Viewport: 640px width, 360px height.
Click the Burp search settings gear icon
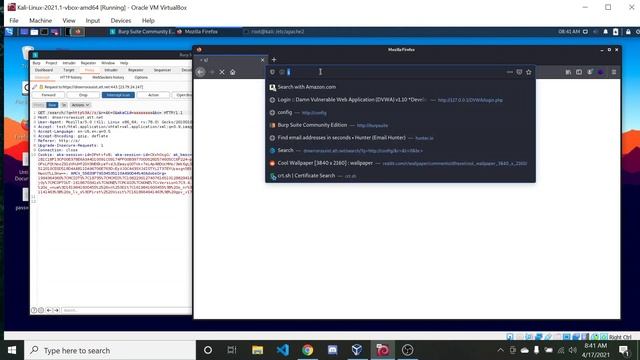coord(41,310)
